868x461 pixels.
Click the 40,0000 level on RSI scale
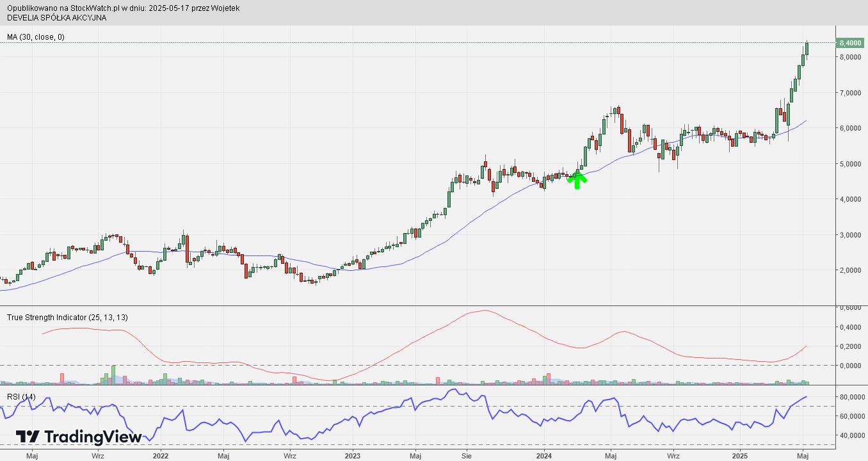point(850,435)
